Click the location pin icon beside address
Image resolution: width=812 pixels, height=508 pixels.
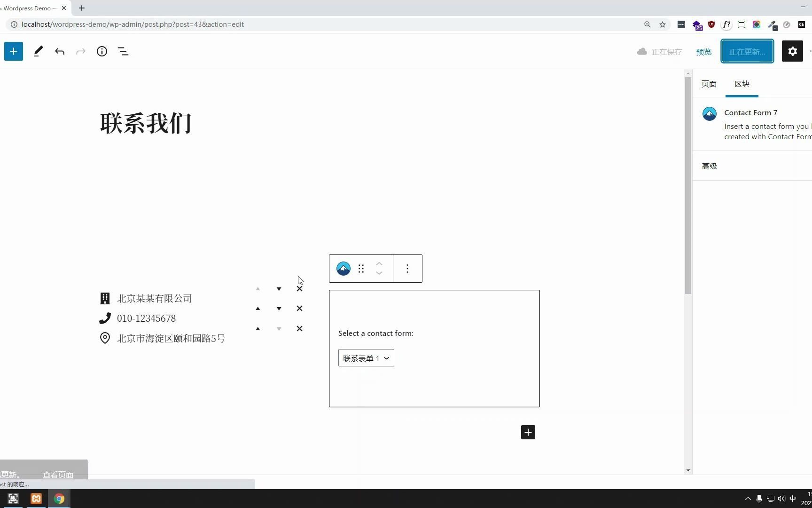(x=105, y=338)
